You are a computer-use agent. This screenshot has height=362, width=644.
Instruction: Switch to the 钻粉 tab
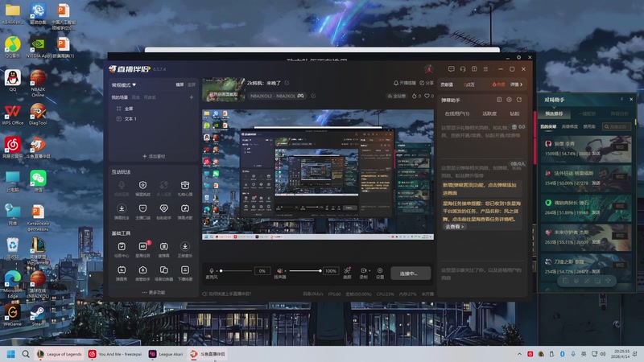514,113
